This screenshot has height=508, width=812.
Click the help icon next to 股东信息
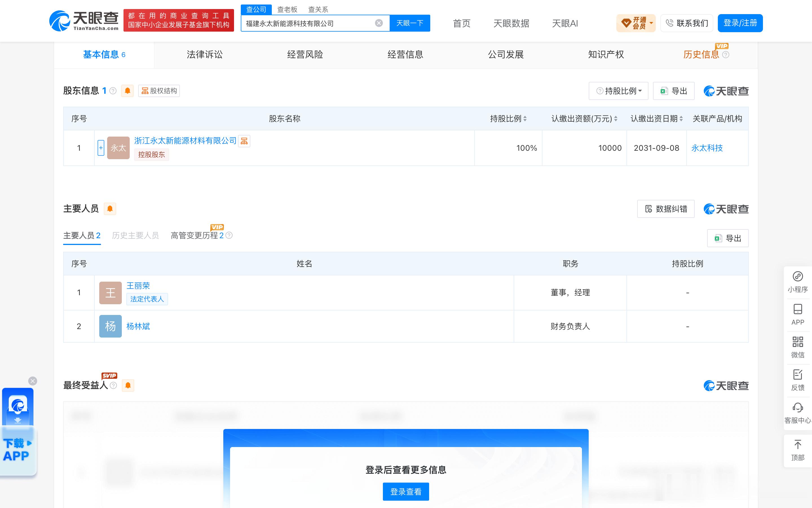(x=113, y=91)
